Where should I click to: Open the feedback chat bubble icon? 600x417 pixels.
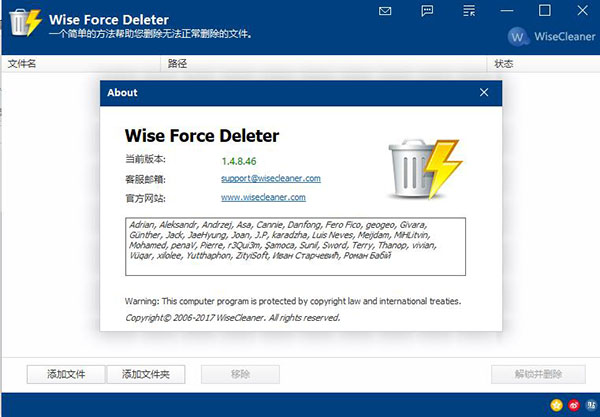427,11
